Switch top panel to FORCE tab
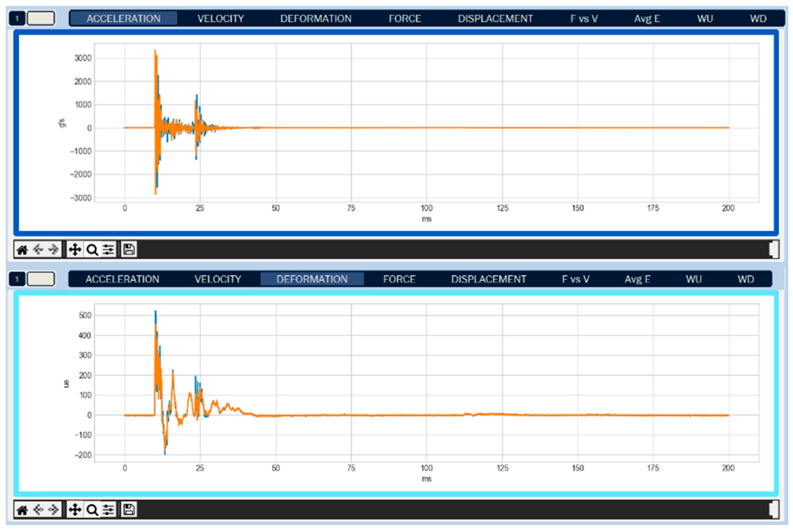The width and height of the screenshot is (793, 532). click(405, 19)
